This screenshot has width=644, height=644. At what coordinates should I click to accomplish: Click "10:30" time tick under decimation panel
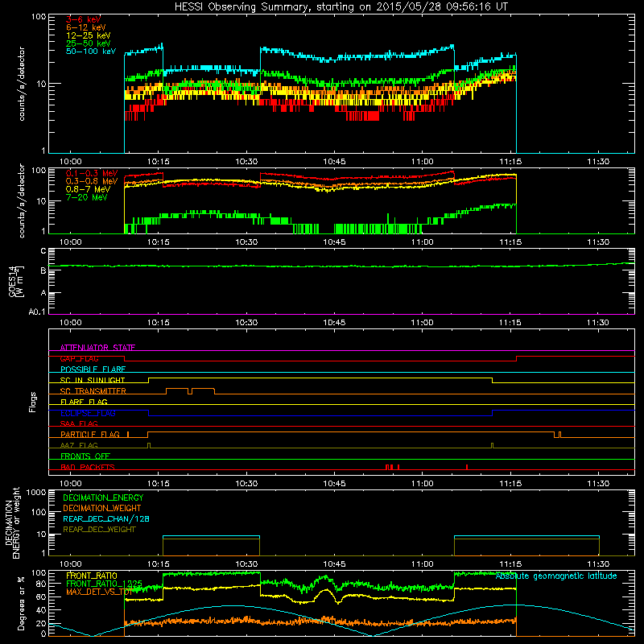pyautogui.click(x=246, y=564)
